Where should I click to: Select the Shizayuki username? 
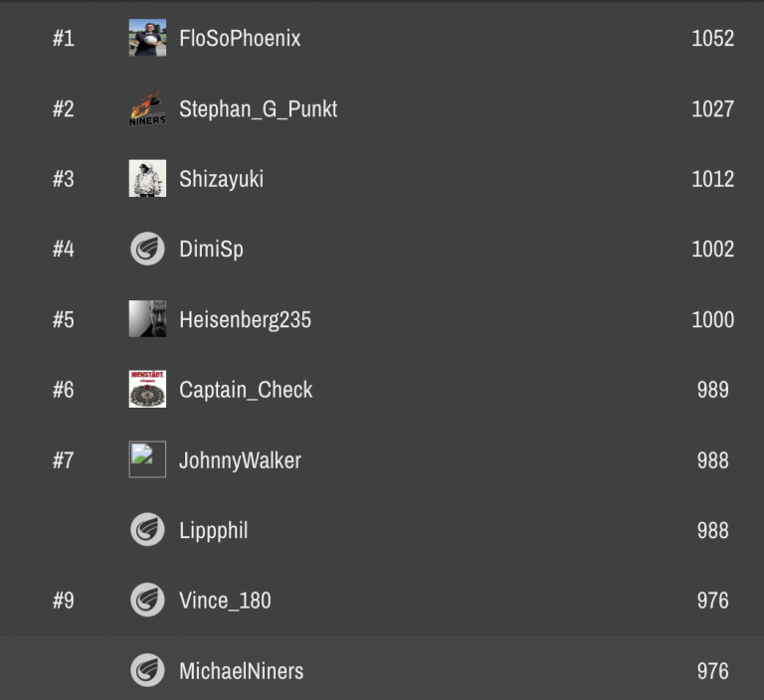(221, 179)
